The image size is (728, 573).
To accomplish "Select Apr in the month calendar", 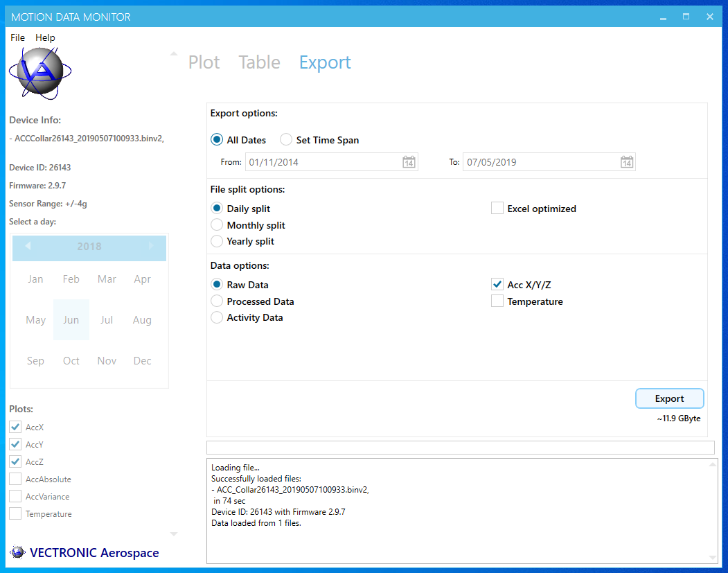I will click(142, 279).
